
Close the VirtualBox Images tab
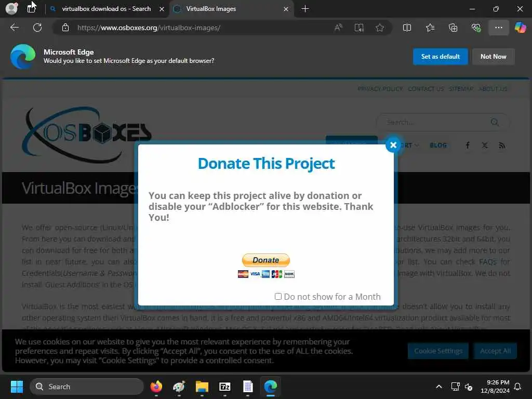point(286,9)
